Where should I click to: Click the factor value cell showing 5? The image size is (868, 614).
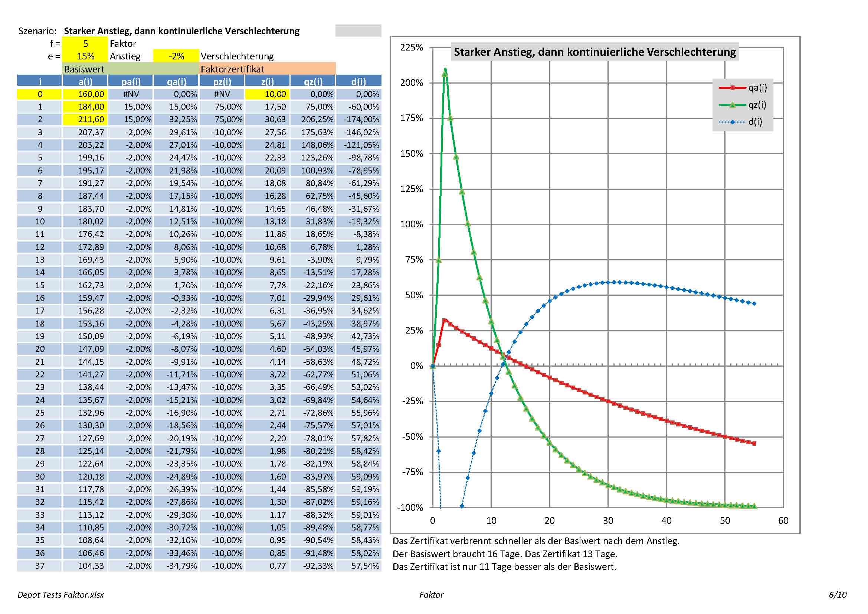coord(85,43)
